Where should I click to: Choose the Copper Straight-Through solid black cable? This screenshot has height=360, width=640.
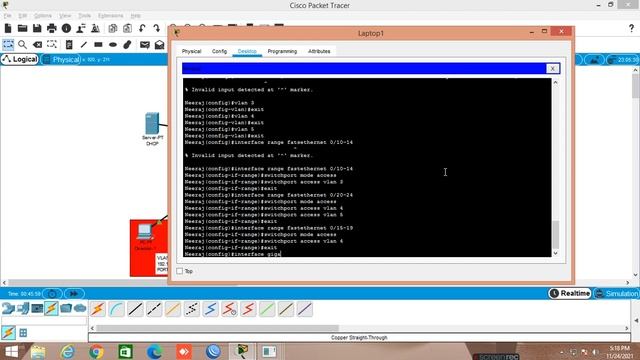point(135,309)
